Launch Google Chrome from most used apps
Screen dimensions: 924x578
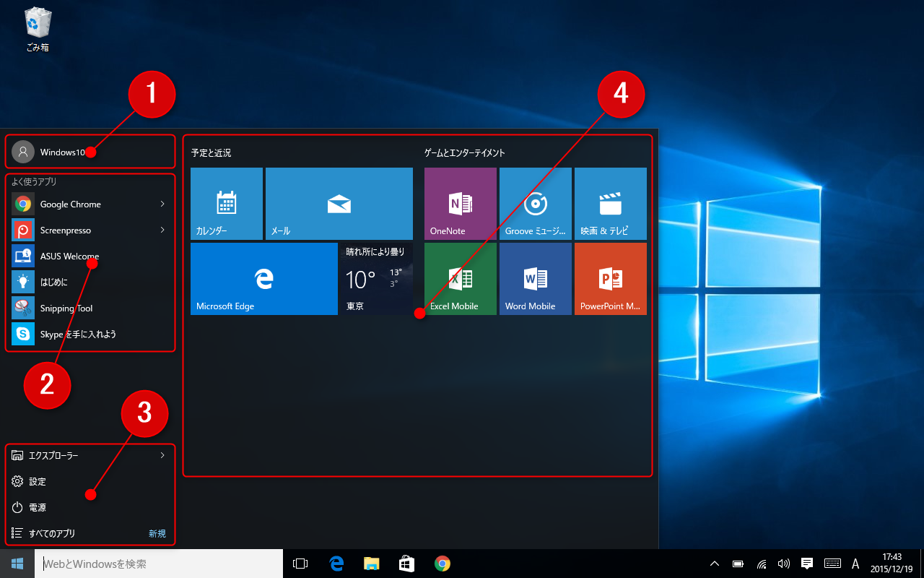point(90,204)
